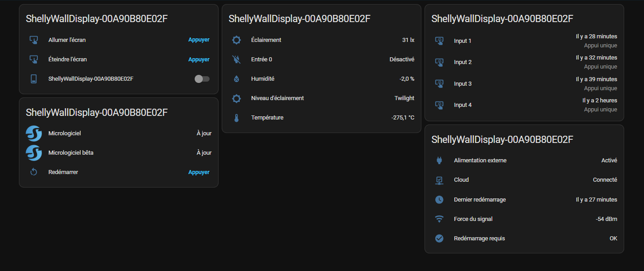The height and width of the screenshot is (271, 644).
Task: Click the Cloud connection icon
Action: pyautogui.click(x=439, y=180)
